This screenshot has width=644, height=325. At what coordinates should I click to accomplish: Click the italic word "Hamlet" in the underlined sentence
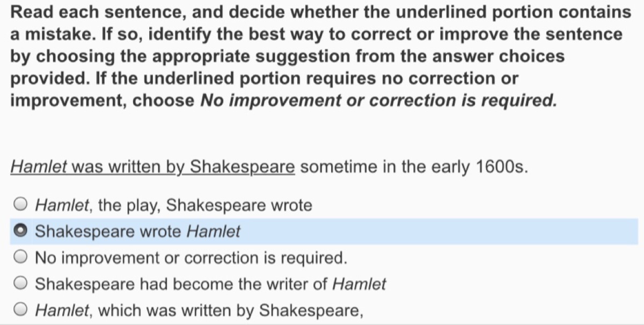[39, 167]
